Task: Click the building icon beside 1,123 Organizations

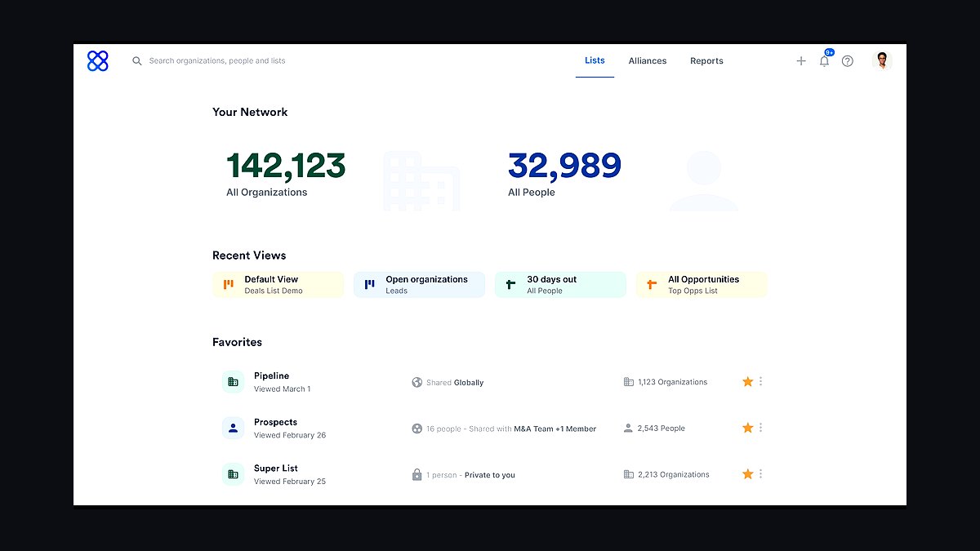Action: (628, 382)
